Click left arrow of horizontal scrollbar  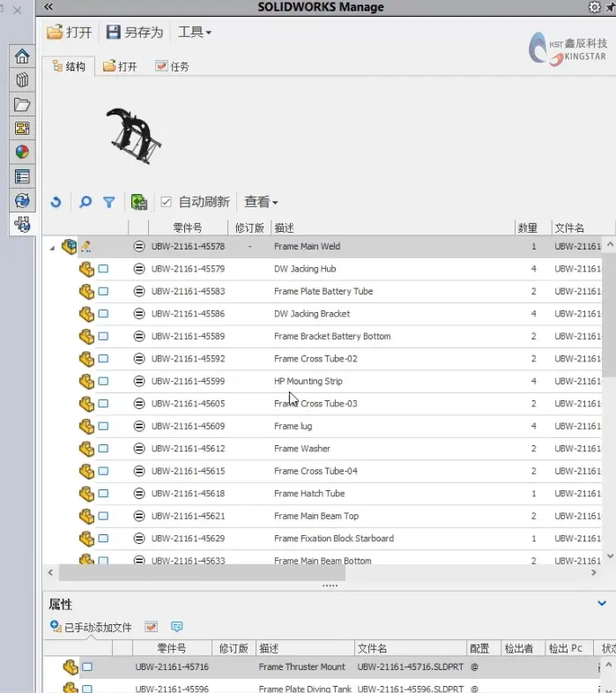pyautogui.click(x=51, y=573)
